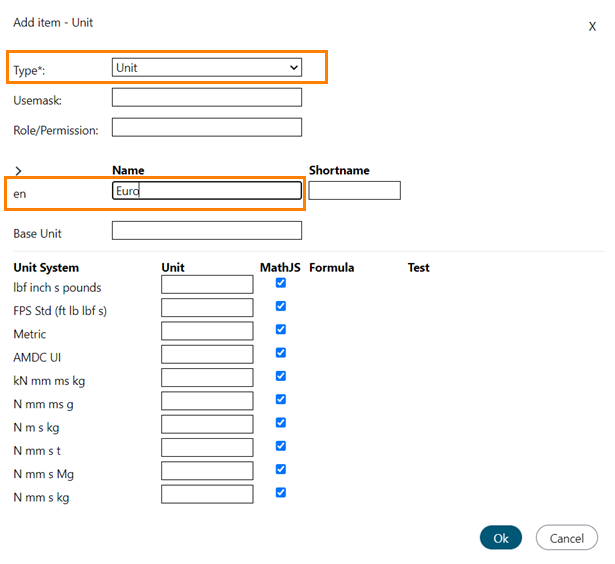Click the Cancel button
This screenshot has width=615, height=564.
[x=566, y=538]
